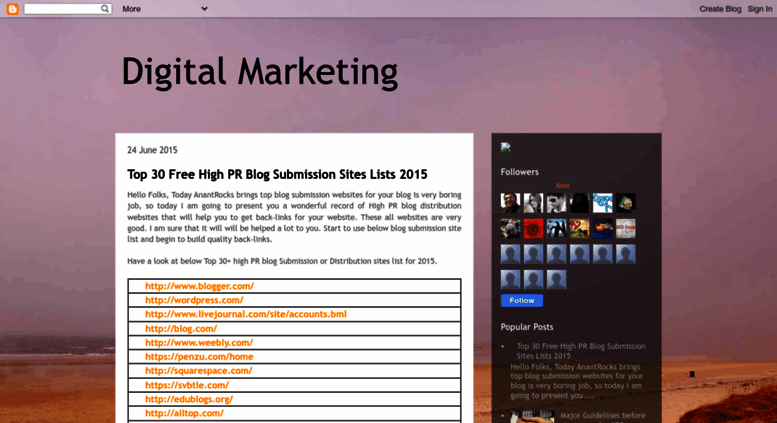Click the red flower follower avatar

(x=533, y=228)
